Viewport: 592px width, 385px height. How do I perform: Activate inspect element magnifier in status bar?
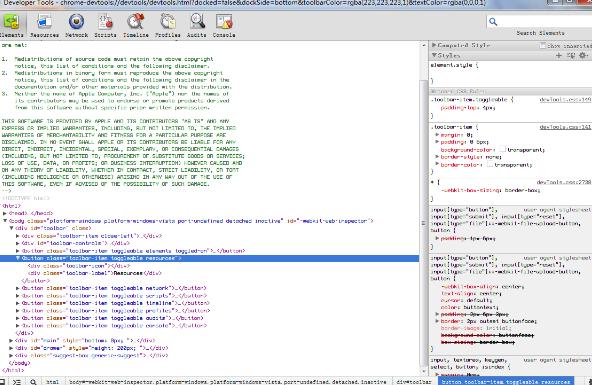33,382
